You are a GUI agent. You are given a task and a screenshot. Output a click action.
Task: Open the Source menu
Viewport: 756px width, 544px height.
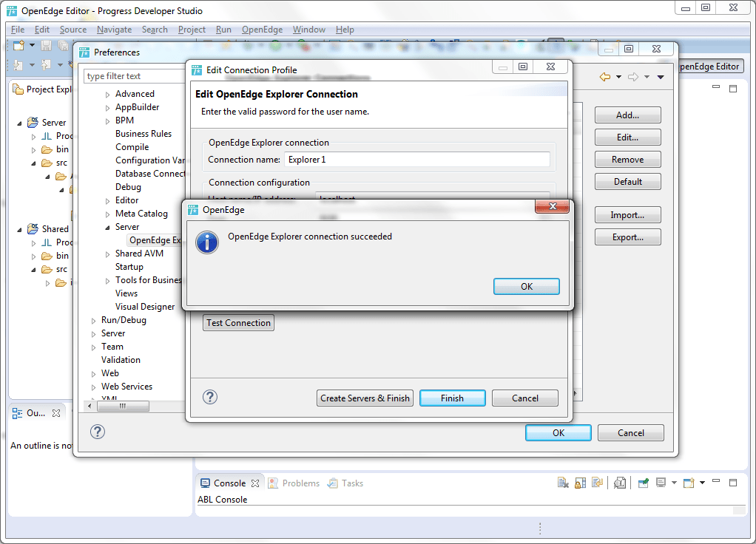(x=72, y=30)
